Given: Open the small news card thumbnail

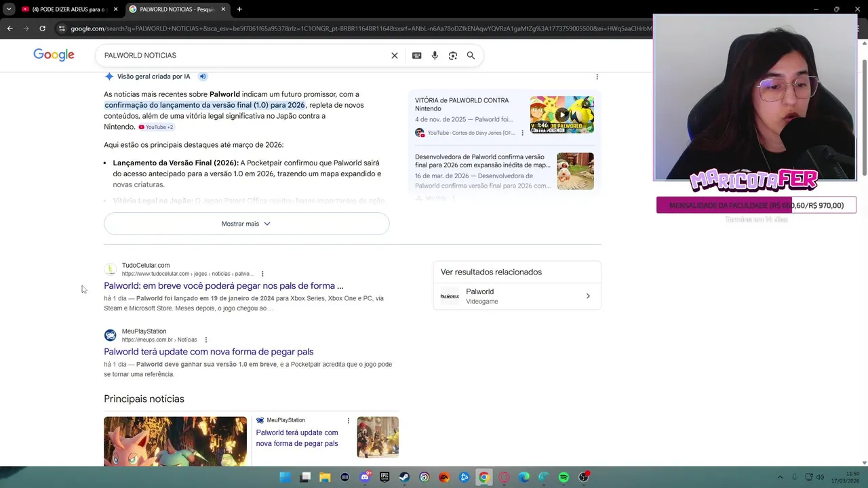Looking at the screenshot, I should point(378,437).
